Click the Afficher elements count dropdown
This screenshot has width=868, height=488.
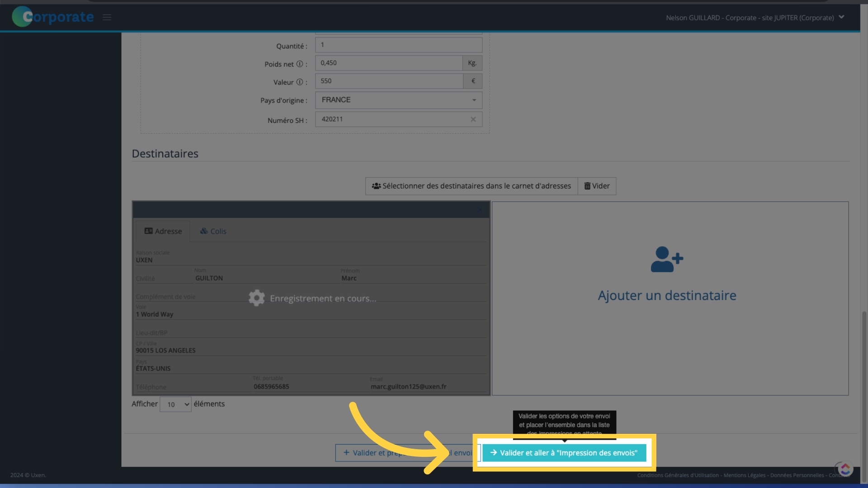[x=175, y=404]
